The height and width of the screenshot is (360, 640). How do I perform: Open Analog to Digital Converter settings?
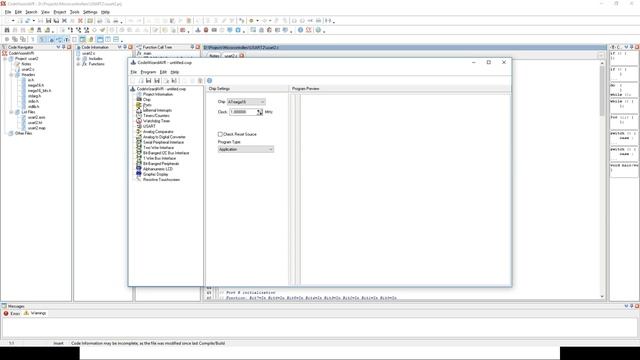click(x=164, y=137)
